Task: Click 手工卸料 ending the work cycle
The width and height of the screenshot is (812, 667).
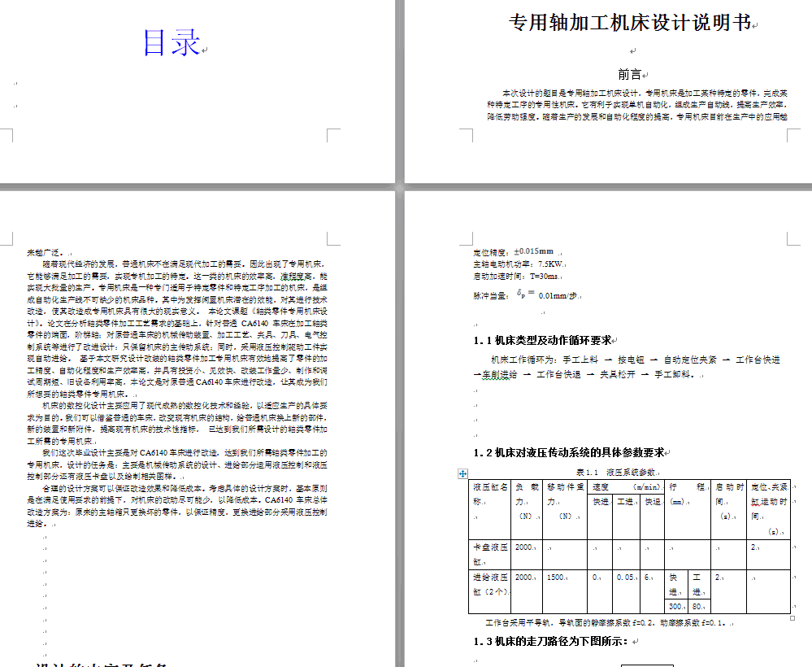Action: coord(672,374)
